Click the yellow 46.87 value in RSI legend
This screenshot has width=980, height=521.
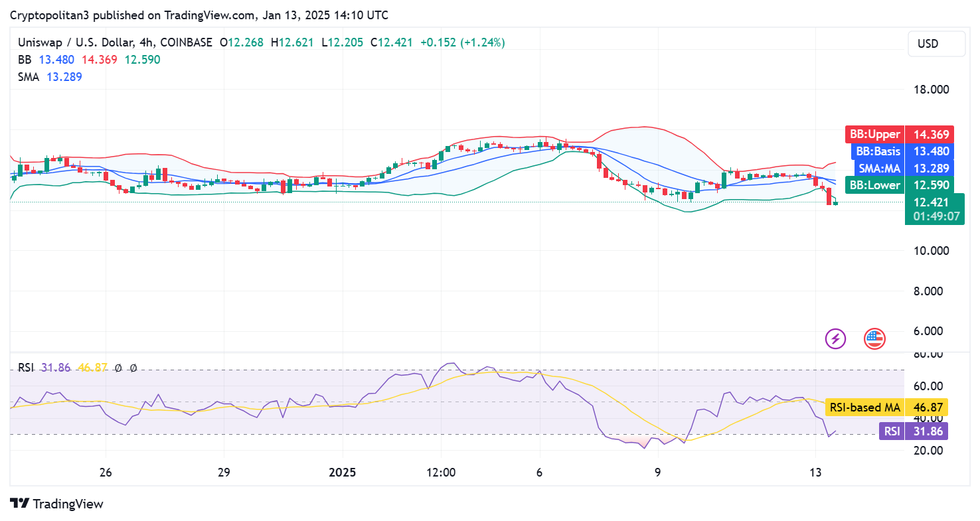92,368
